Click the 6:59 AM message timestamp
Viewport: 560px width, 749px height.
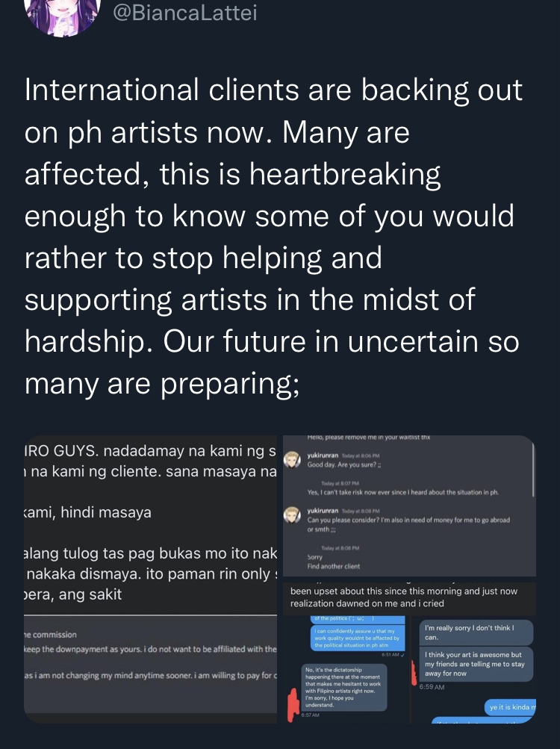click(x=432, y=687)
